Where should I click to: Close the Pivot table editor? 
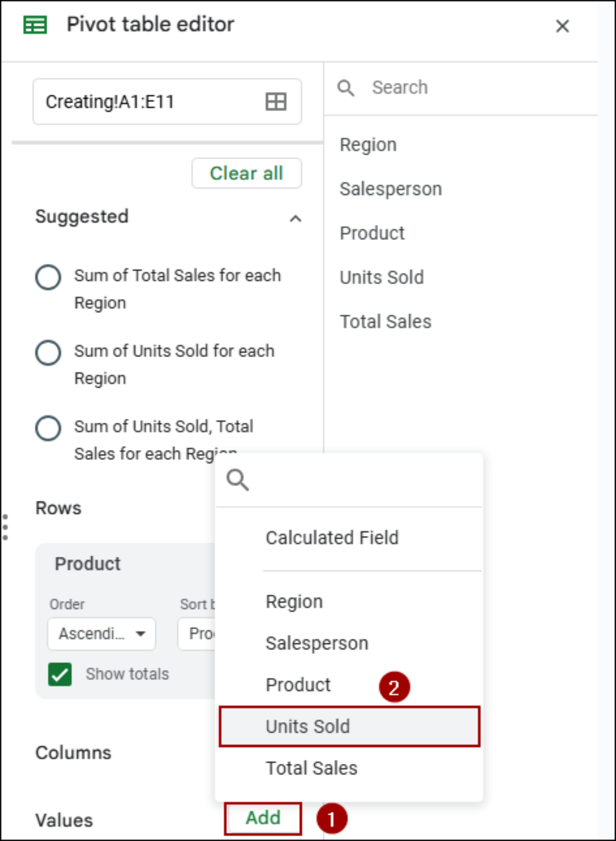pos(562,26)
